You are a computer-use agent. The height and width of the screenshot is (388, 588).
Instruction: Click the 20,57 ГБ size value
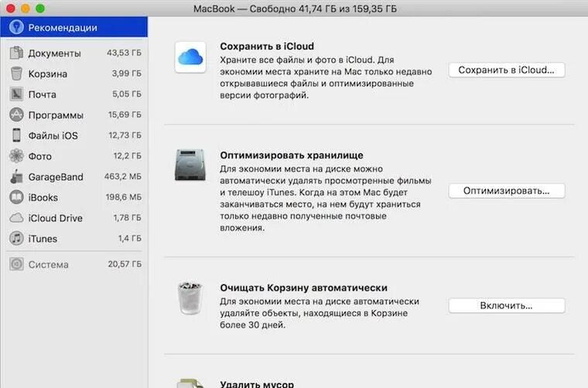[125, 264]
